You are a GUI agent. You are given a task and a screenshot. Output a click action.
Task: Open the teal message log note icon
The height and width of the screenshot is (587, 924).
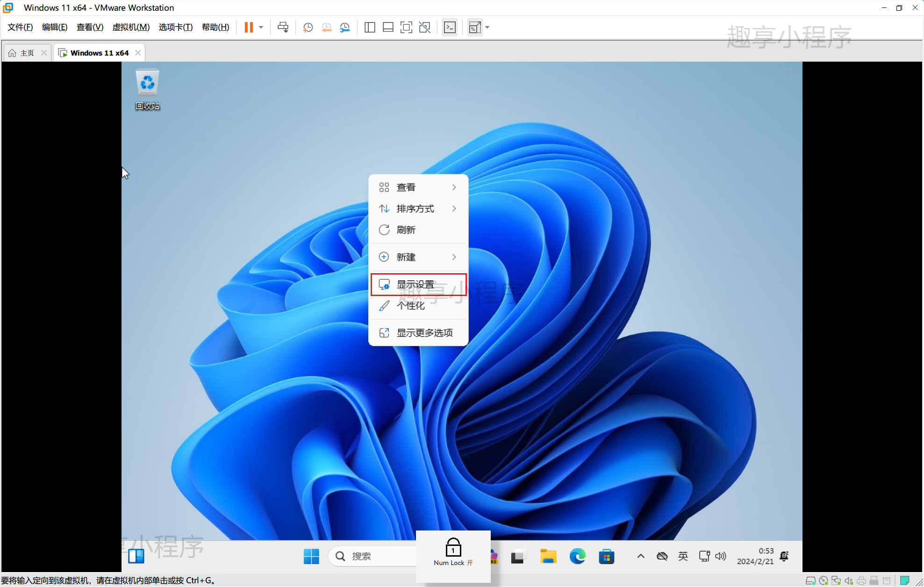pos(905,580)
